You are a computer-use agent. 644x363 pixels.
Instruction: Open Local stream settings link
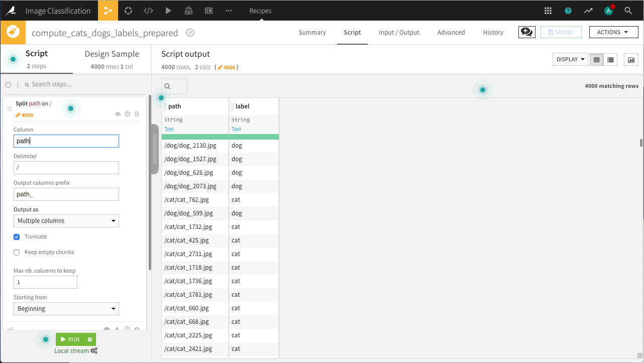click(x=76, y=350)
